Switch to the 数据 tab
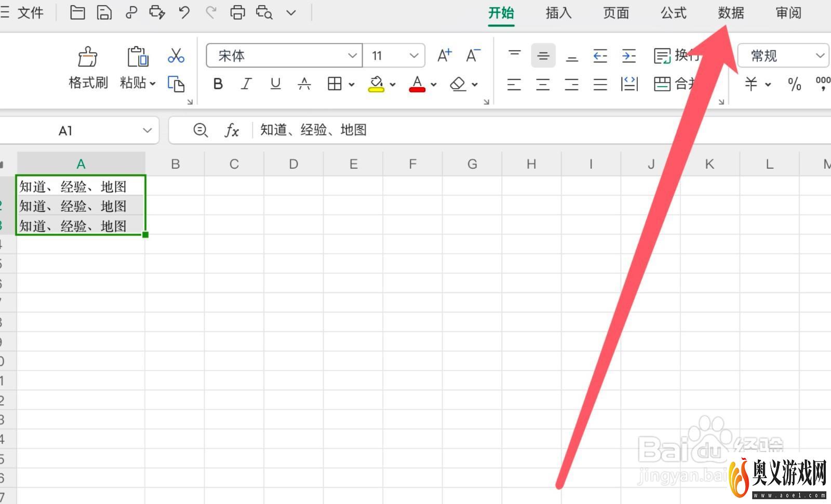 coord(731,13)
